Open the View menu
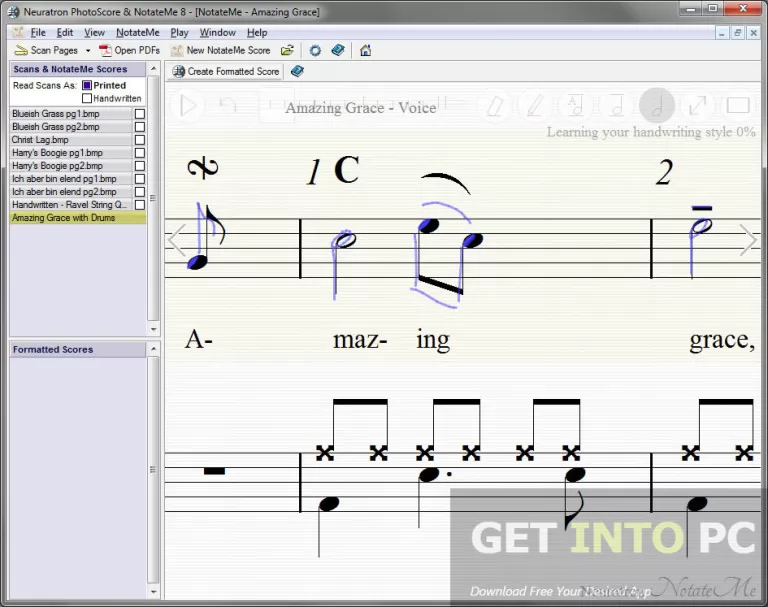This screenshot has height=607, width=768. tap(94, 33)
